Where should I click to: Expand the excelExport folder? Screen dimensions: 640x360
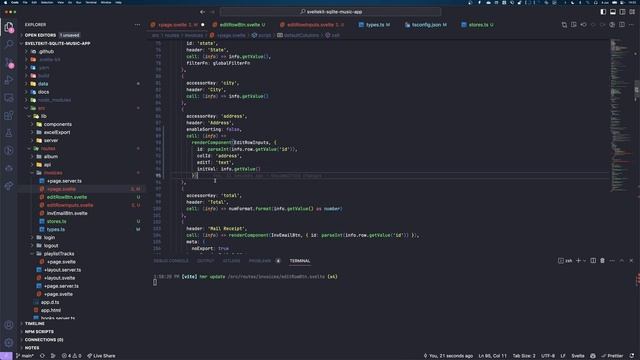[x=57, y=133]
